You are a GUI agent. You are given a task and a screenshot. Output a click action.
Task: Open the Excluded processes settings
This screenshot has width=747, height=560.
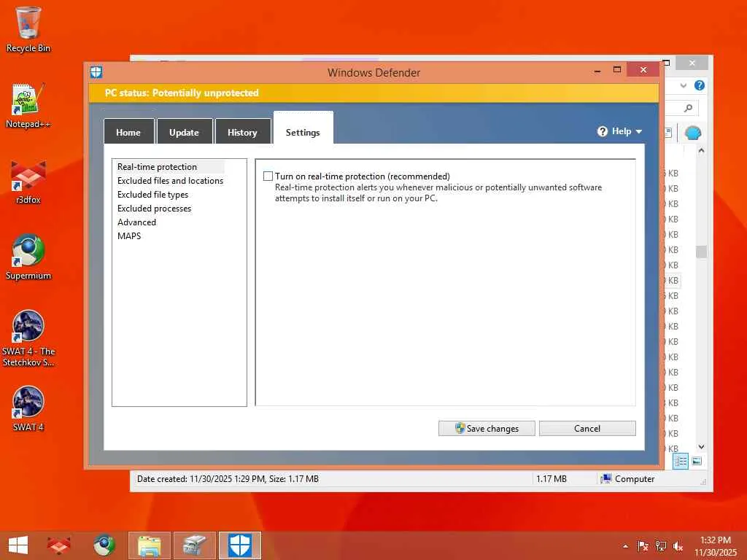[154, 208]
